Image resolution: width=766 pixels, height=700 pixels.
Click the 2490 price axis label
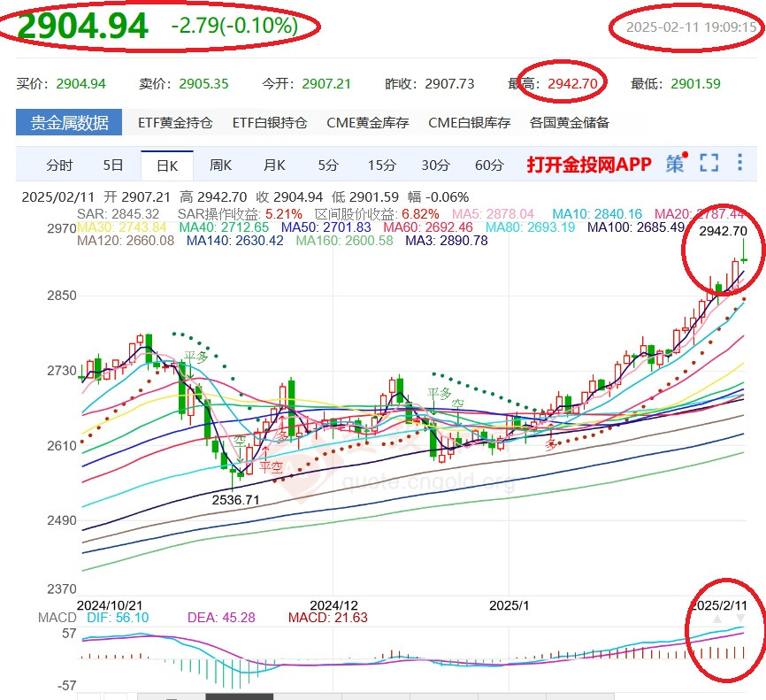tap(62, 520)
